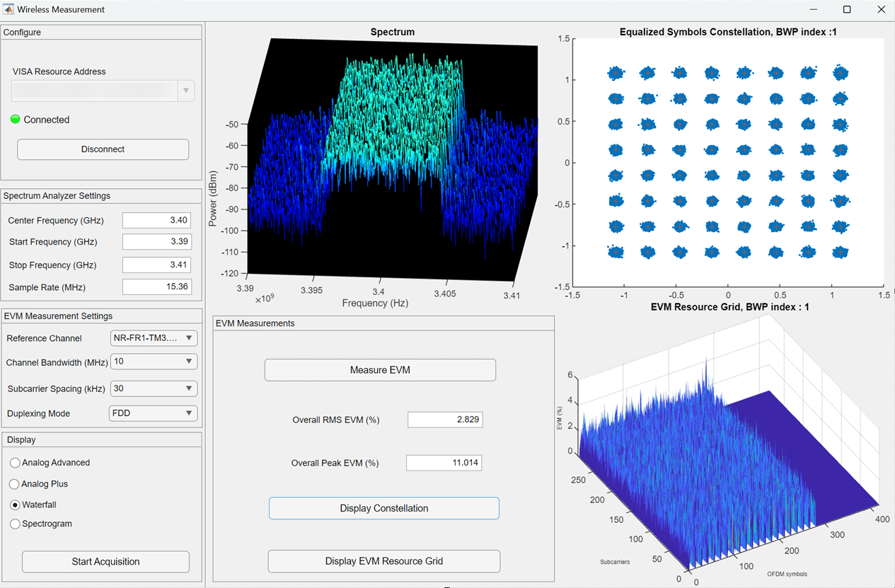Click the Sample Rate input field
The height and width of the screenshot is (588, 895).
(x=156, y=287)
